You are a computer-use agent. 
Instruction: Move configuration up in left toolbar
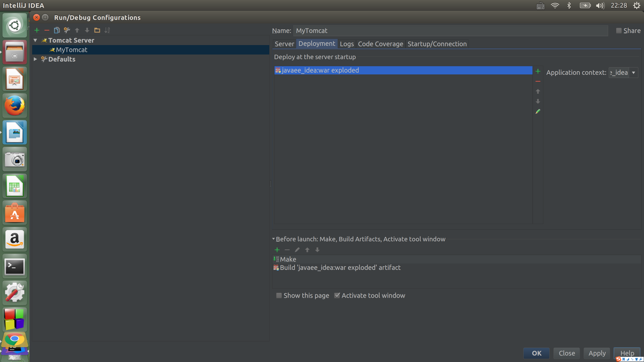[x=77, y=30]
